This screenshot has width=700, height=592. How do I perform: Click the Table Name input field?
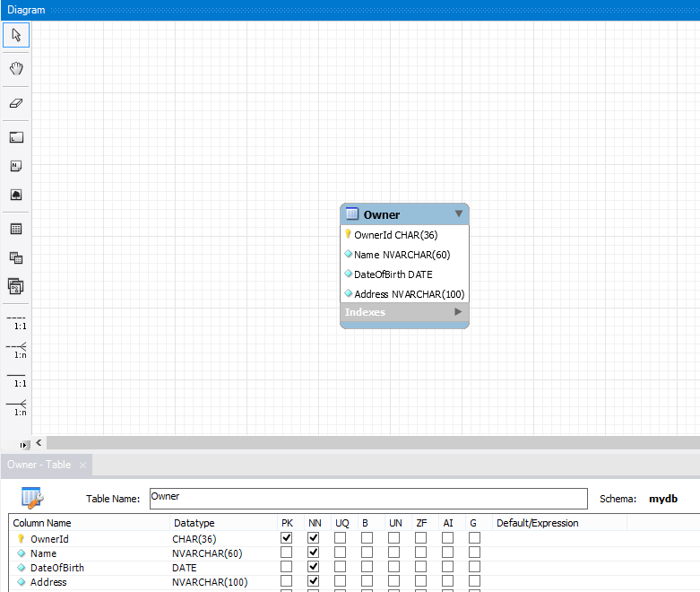coord(367,498)
